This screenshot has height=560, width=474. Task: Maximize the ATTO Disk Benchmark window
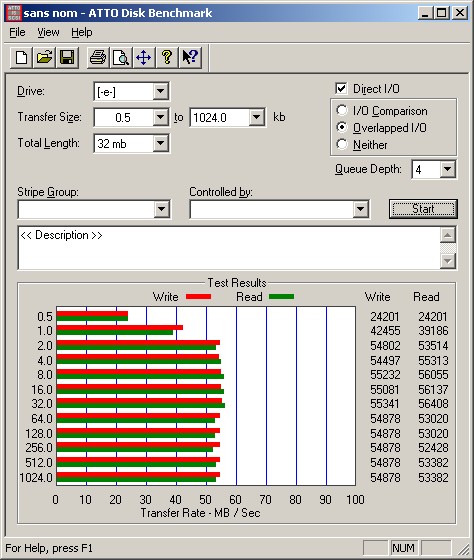[x=441, y=13]
